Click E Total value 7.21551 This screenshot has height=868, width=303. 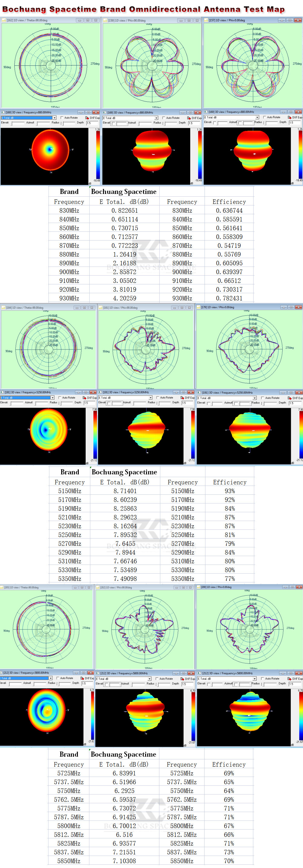pyautogui.click(x=124, y=852)
